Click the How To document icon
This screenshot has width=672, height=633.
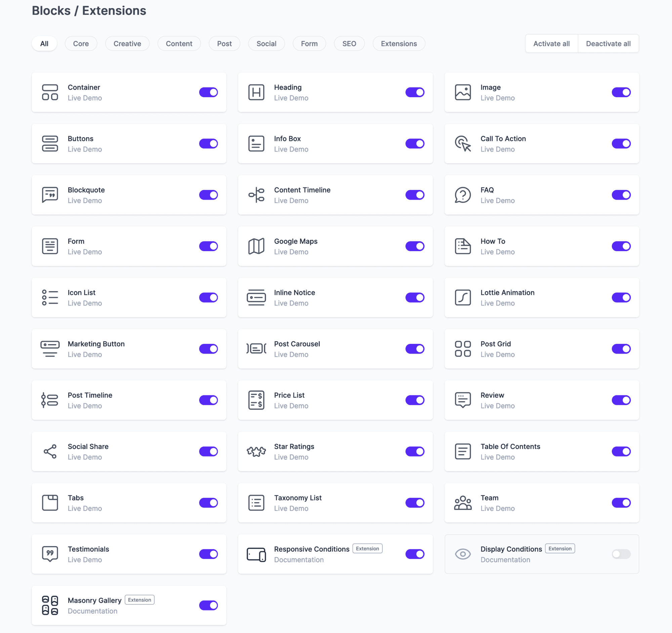pos(463,246)
